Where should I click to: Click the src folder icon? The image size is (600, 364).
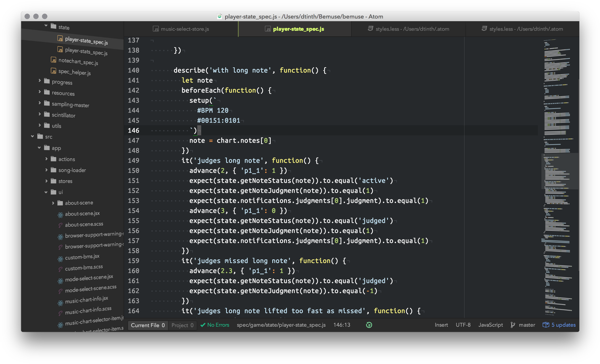point(40,136)
